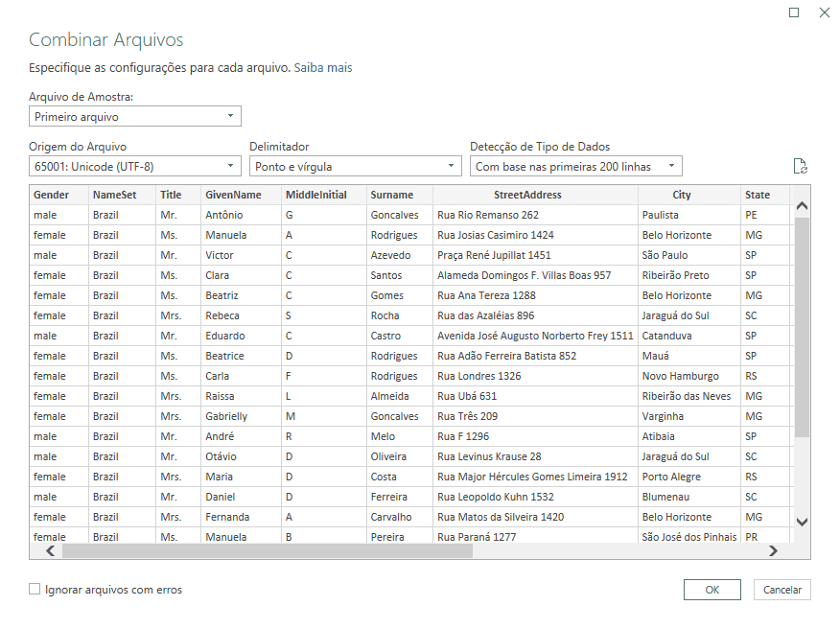Enable Ignorar arquivos com erros checkbox
Image resolution: width=840 pixels, height=629 pixels.
point(35,590)
